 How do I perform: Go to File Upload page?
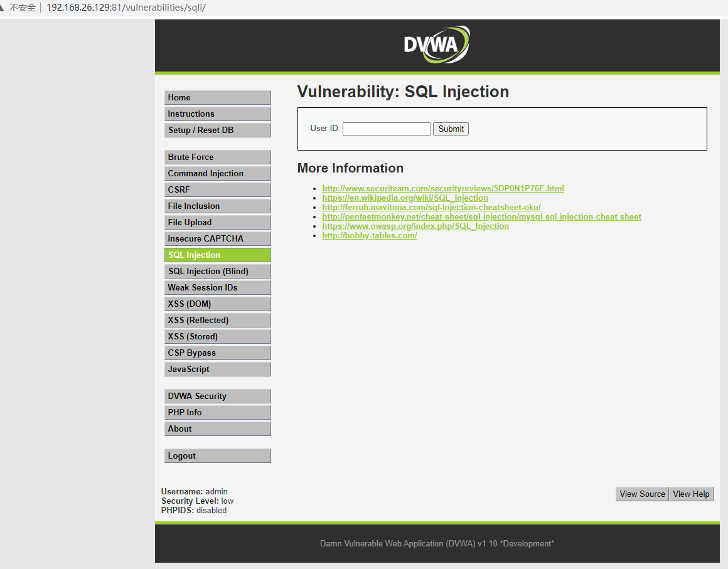pos(217,222)
